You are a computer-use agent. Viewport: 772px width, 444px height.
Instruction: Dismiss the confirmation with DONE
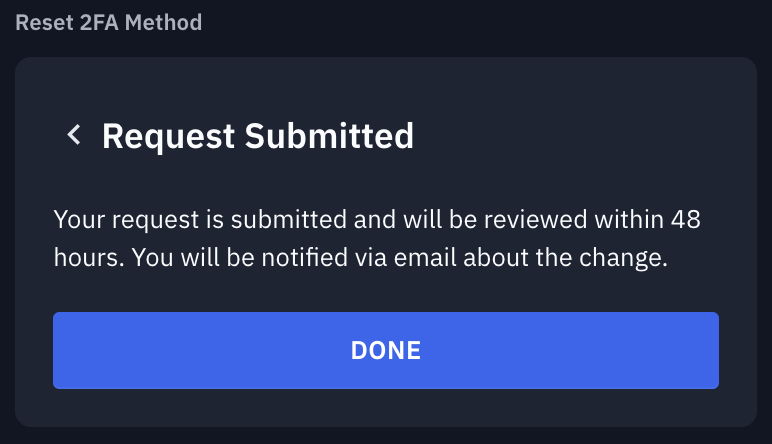pyautogui.click(x=385, y=350)
